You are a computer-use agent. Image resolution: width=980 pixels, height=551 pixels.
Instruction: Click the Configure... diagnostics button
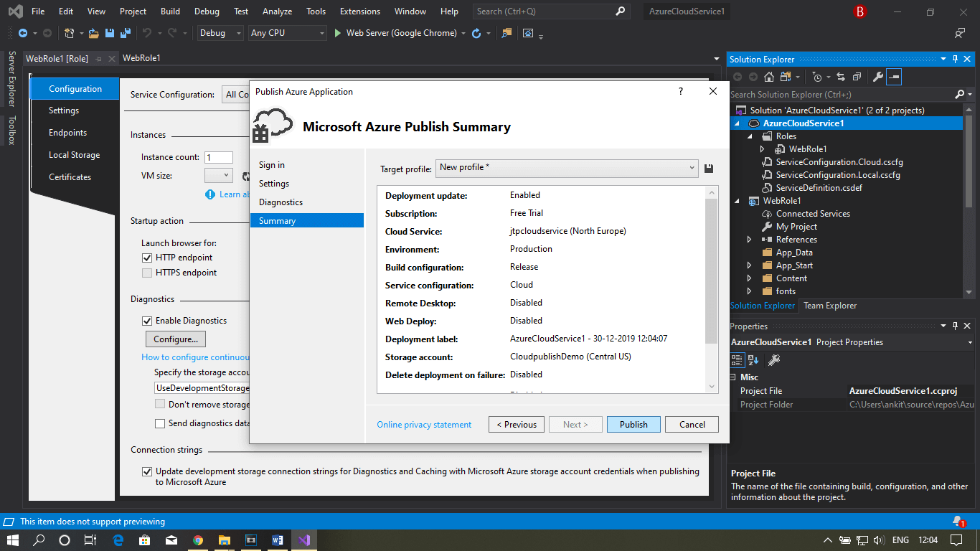[x=176, y=339]
